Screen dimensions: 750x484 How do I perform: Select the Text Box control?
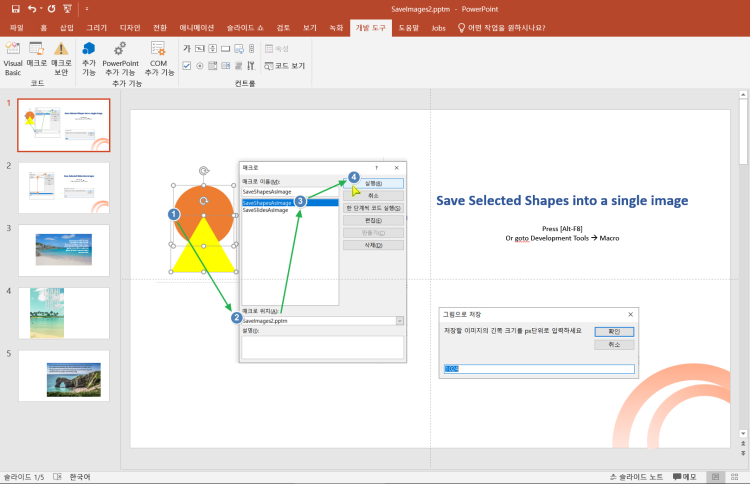(x=199, y=48)
